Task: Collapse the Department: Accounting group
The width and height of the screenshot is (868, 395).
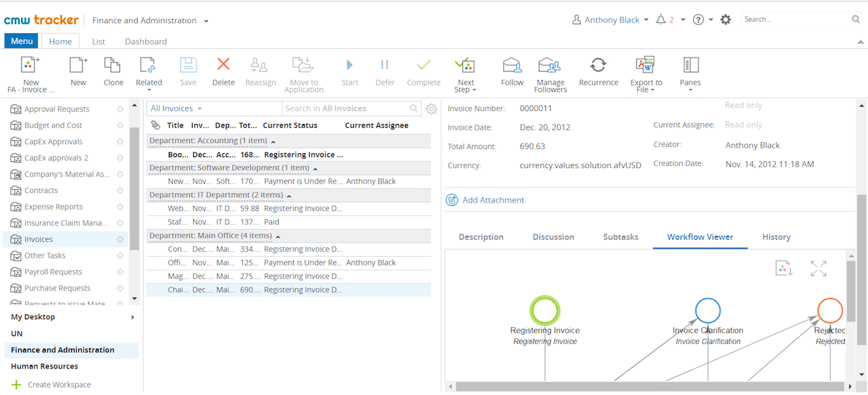Action: click(x=273, y=141)
